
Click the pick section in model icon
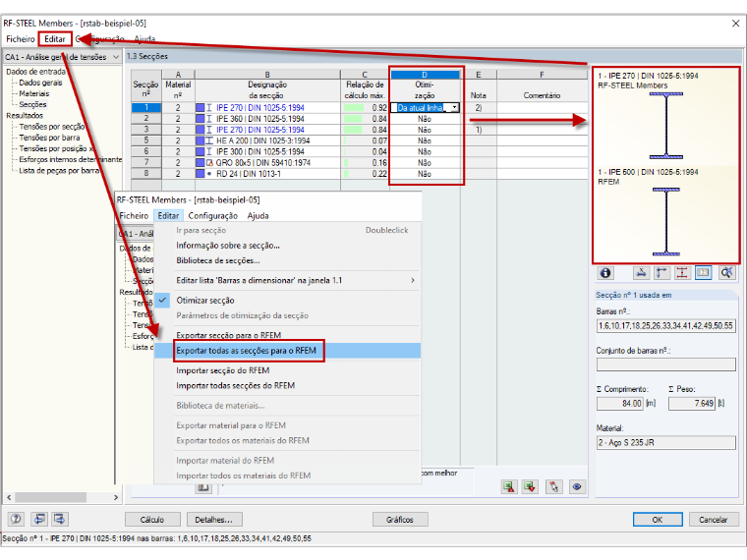(x=553, y=486)
